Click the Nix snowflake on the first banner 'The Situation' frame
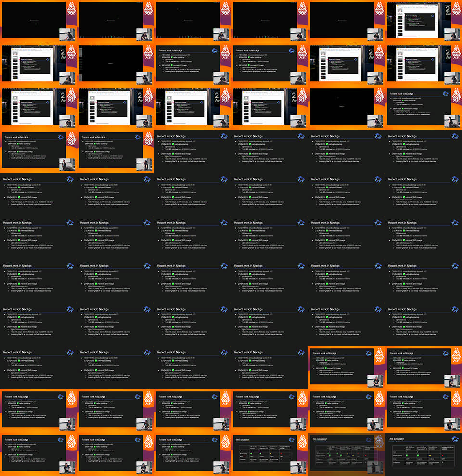This screenshot has width=462, height=476. (x=292, y=440)
